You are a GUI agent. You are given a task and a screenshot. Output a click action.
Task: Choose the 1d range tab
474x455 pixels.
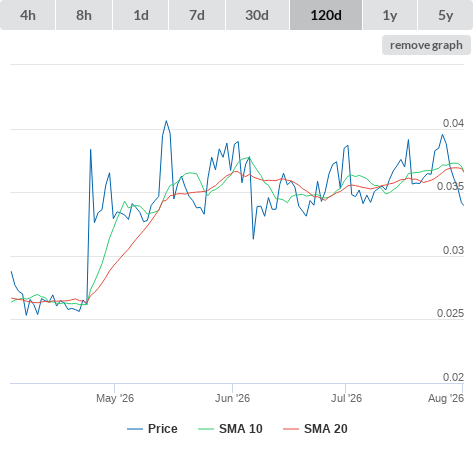pyautogui.click(x=141, y=15)
